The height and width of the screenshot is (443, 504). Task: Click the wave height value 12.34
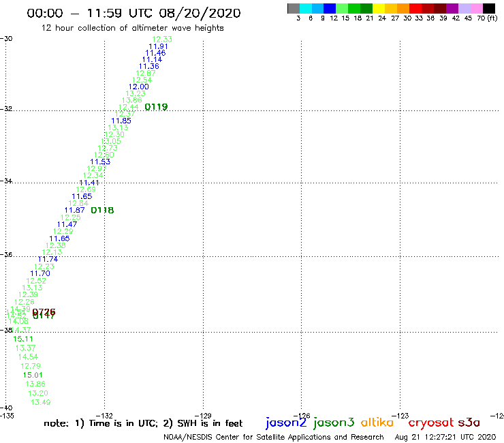click(93, 175)
